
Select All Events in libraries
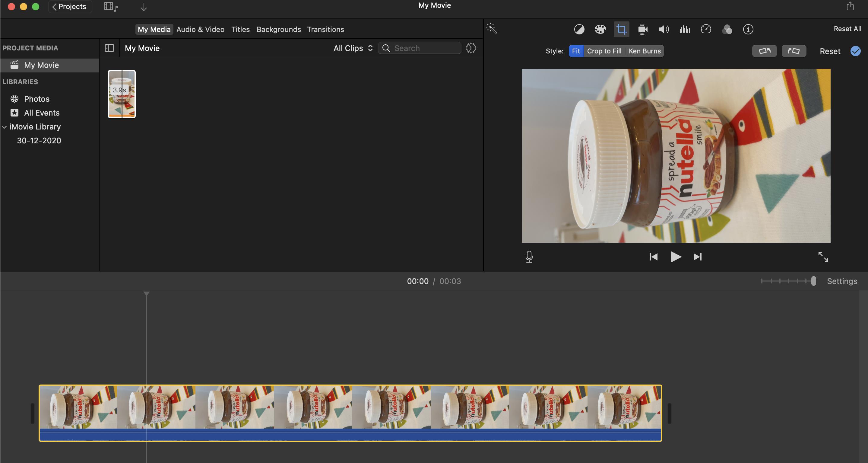pos(41,113)
